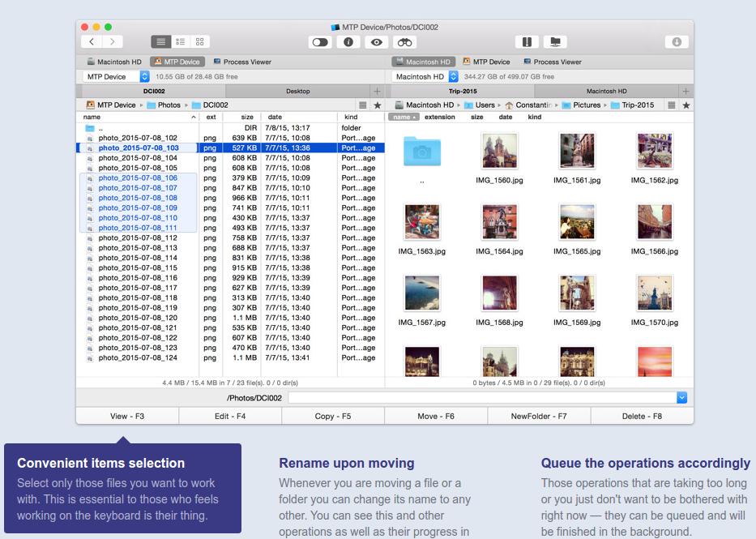The image size is (756, 539).
Task: Switch to brief list view mode
Action: click(180, 41)
